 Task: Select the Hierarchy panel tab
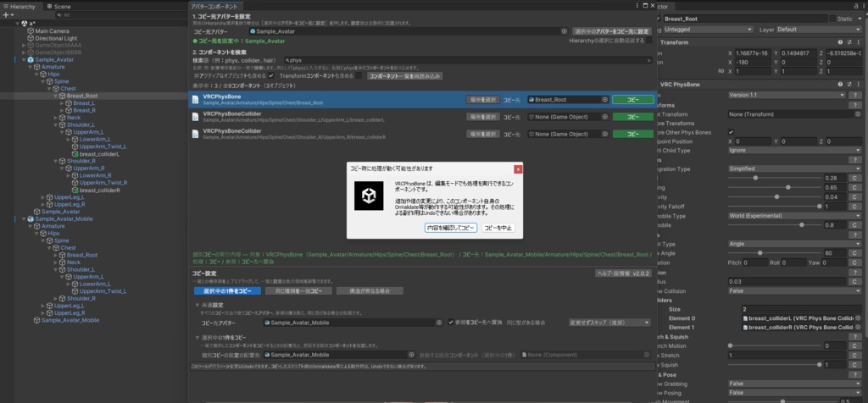pos(19,7)
